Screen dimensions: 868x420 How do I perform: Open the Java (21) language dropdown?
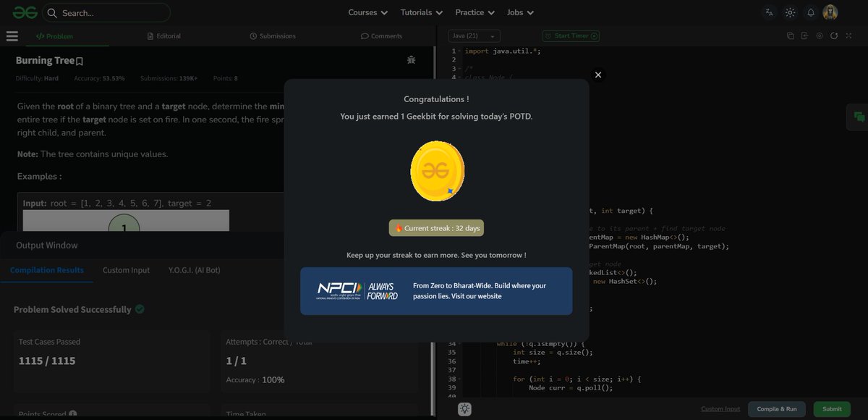coord(474,35)
